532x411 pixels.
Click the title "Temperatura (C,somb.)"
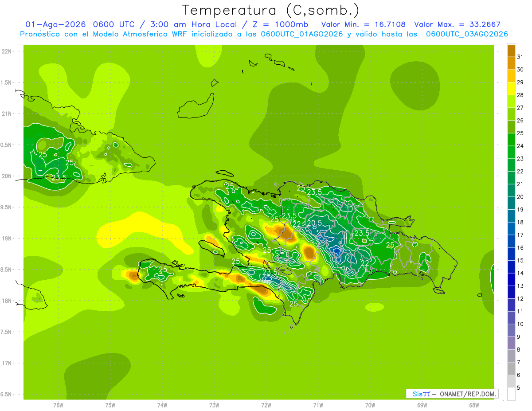click(271, 10)
